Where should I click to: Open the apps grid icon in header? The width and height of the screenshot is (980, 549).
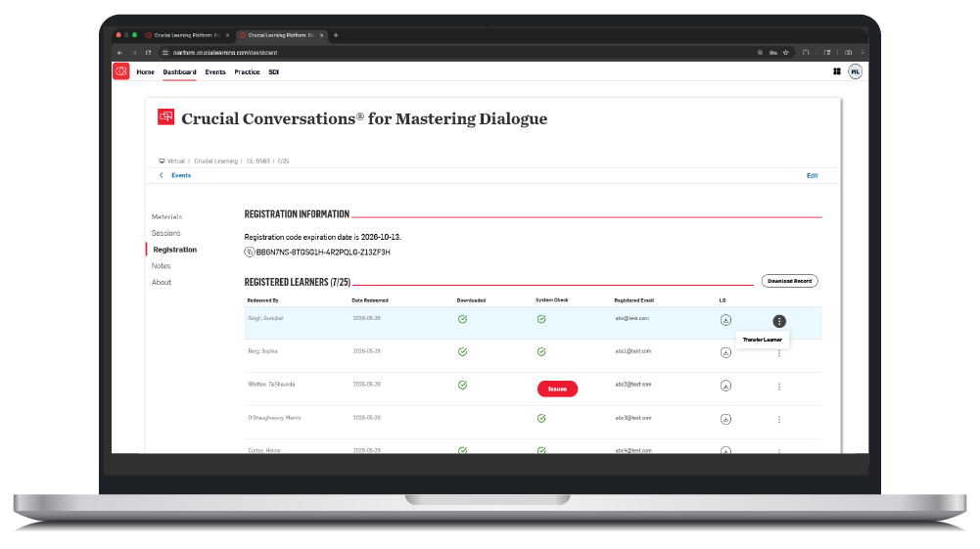click(x=837, y=71)
